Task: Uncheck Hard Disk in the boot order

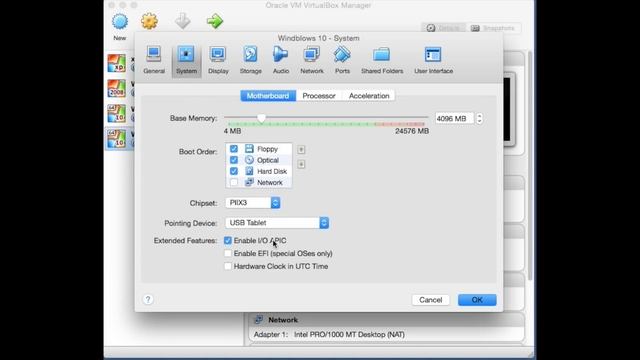Action: [233, 171]
